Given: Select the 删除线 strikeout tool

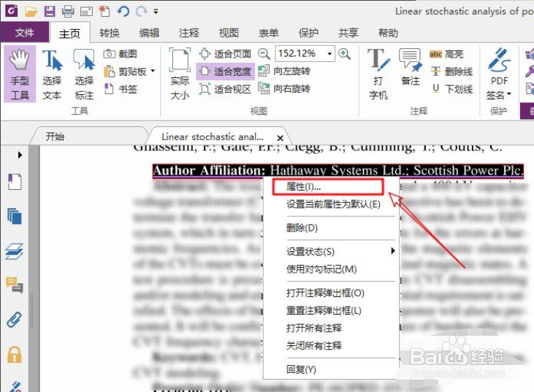Looking at the screenshot, I should point(451,72).
